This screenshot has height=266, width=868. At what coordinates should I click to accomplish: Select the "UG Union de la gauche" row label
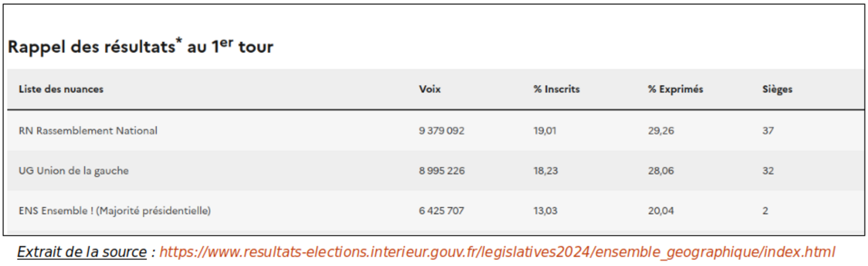click(x=74, y=171)
